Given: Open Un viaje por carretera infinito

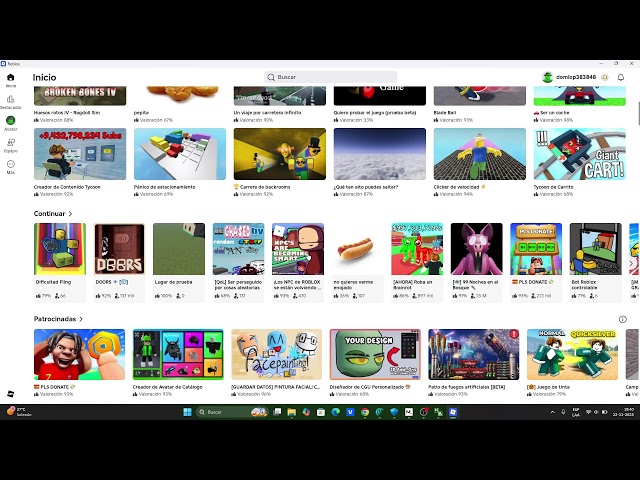Looking at the screenshot, I should coord(280,96).
